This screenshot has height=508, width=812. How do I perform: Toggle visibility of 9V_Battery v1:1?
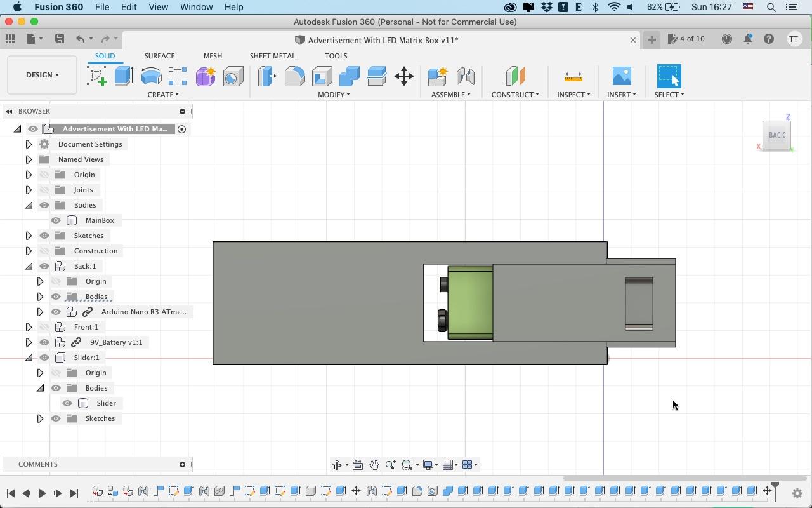(x=44, y=342)
